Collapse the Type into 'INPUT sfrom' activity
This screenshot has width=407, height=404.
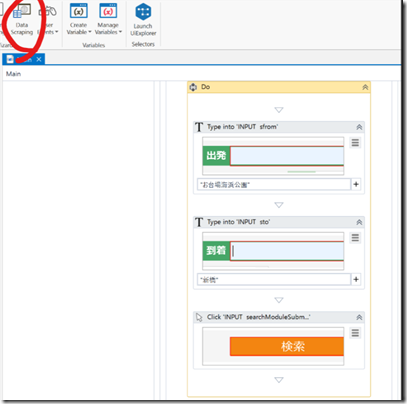pyautogui.click(x=359, y=127)
